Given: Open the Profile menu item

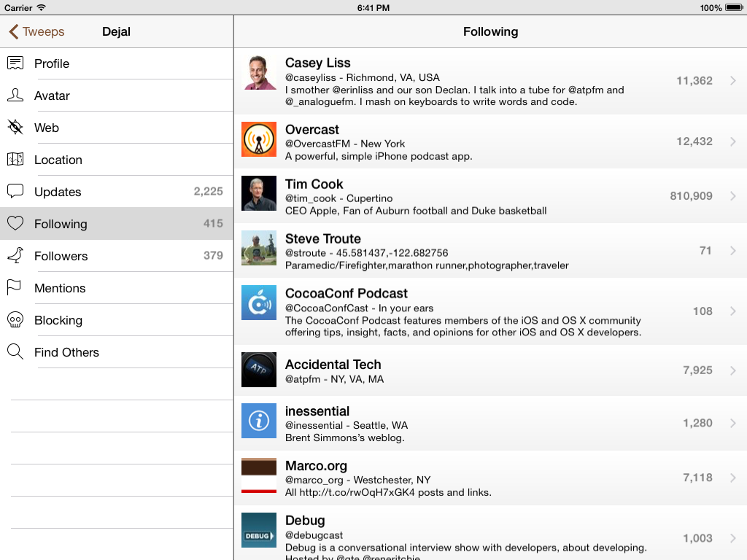Looking at the screenshot, I should (x=117, y=63).
